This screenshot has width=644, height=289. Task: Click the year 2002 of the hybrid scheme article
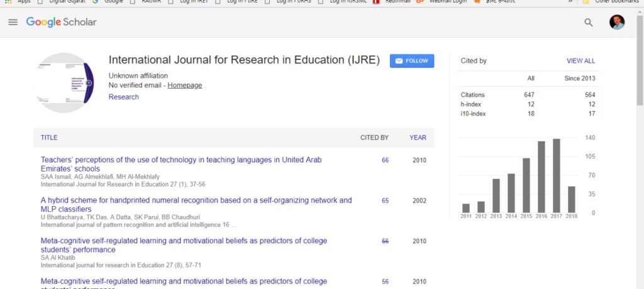click(419, 201)
